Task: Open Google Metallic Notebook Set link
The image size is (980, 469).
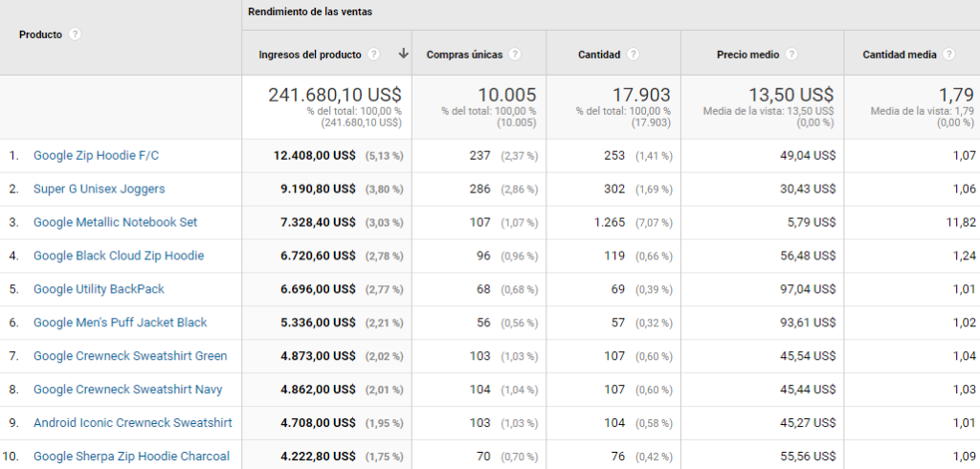Action: [x=116, y=222]
